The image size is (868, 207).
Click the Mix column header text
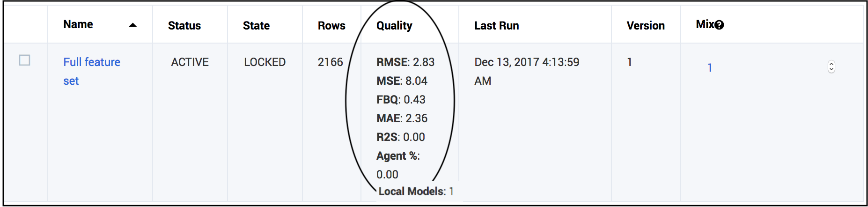(x=705, y=25)
